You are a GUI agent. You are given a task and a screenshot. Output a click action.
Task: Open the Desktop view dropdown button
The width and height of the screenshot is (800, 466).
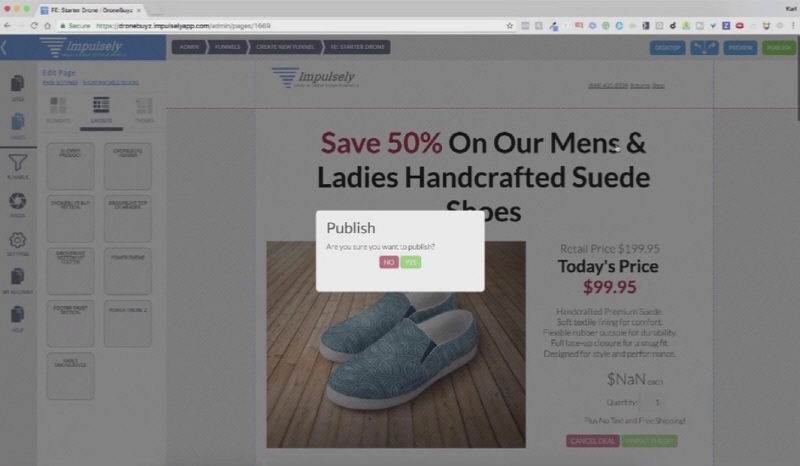point(667,47)
